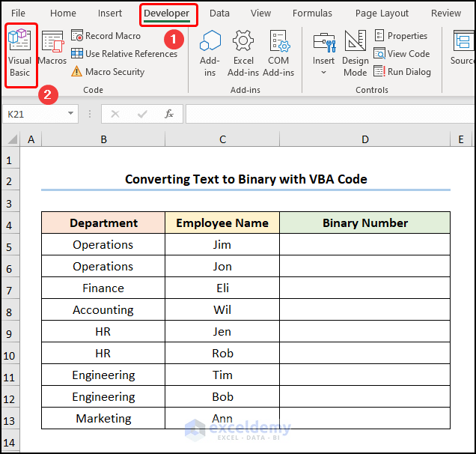This screenshot has width=476, height=454.
Task: Open COM Add-ins manager
Action: pyautogui.click(x=278, y=53)
